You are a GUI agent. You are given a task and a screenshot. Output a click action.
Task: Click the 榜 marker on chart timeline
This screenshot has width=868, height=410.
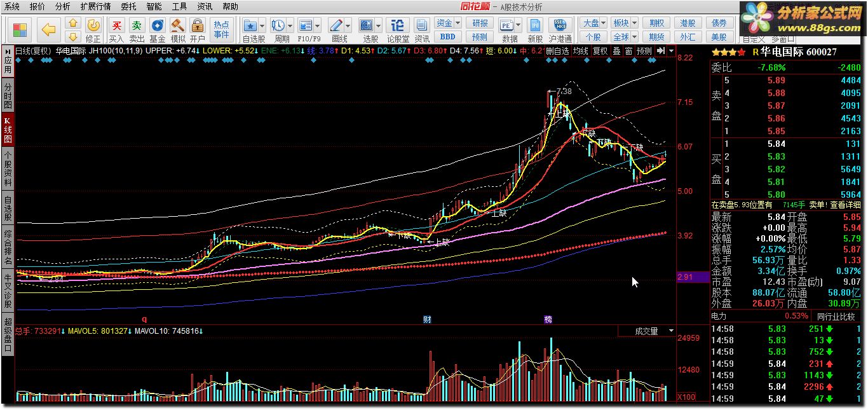pos(548,319)
